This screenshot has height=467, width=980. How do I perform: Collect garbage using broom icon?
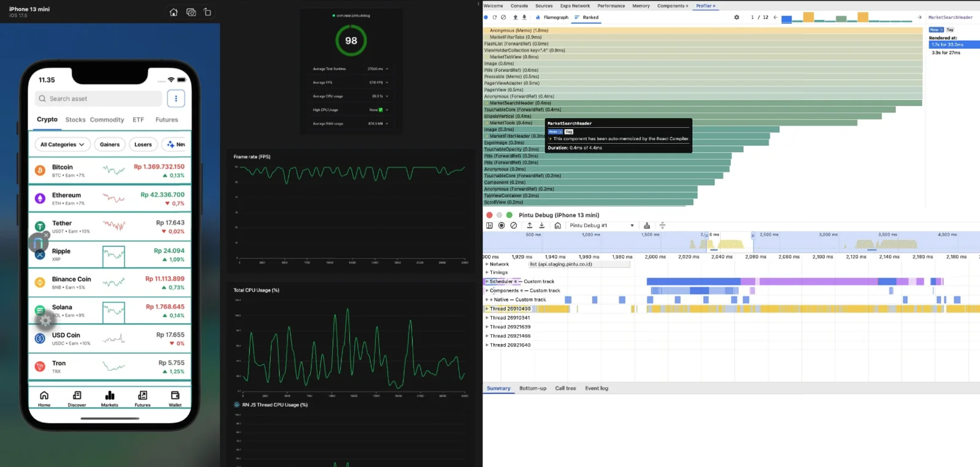coord(647,225)
